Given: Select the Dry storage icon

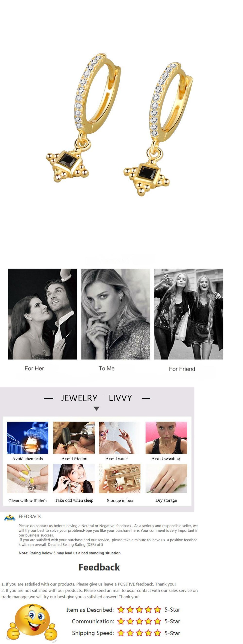Looking at the screenshot, I should click(166, 478).
